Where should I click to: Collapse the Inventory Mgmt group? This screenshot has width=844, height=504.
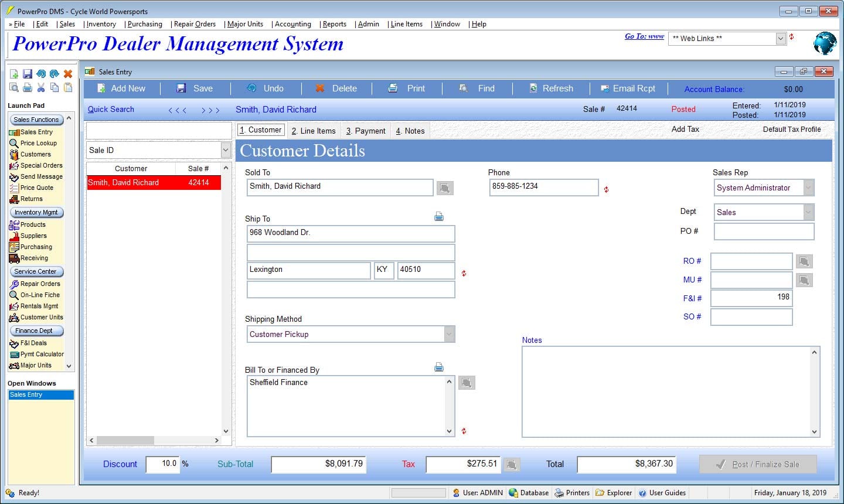[x=36, y=212]
